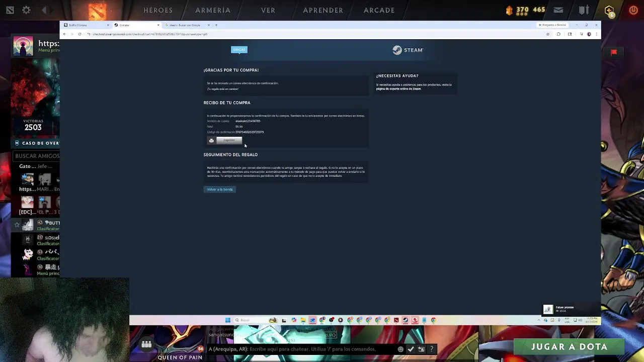Open the Steam online support page link
The height and width of the screenshot is (362, 644).
[x=398, y=89]
